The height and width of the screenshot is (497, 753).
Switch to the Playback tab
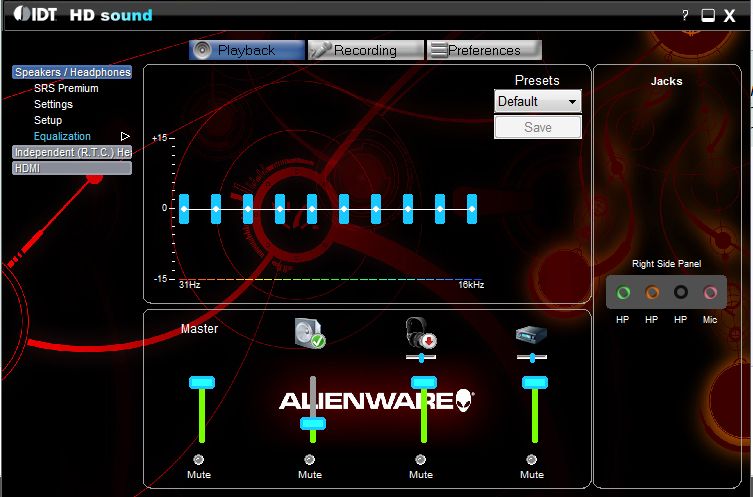pyautogui.click(x=247, y=50)
